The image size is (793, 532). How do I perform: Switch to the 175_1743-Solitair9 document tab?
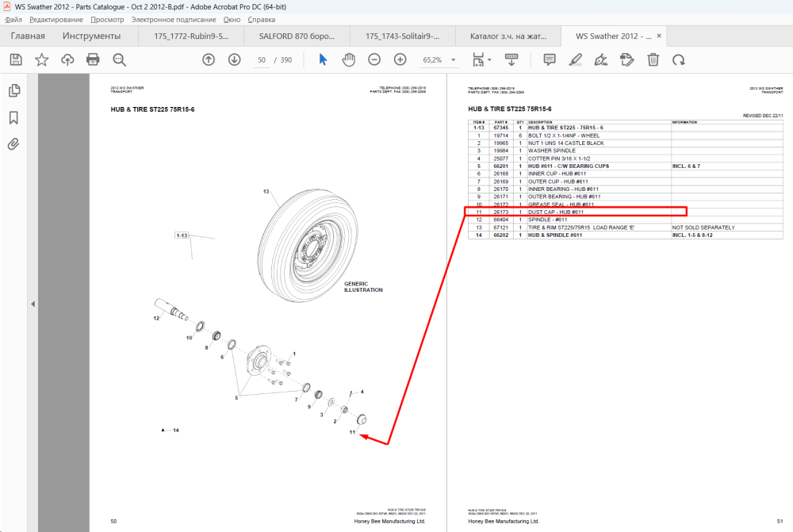[x=403, y=36]
